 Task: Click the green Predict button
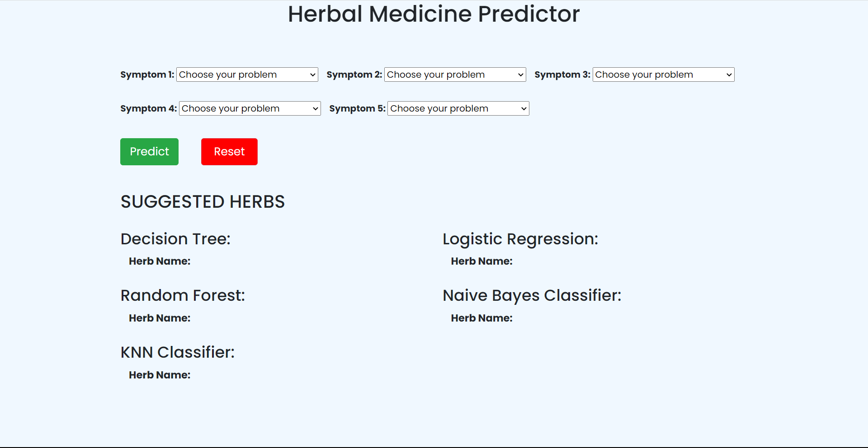[149, 152]
